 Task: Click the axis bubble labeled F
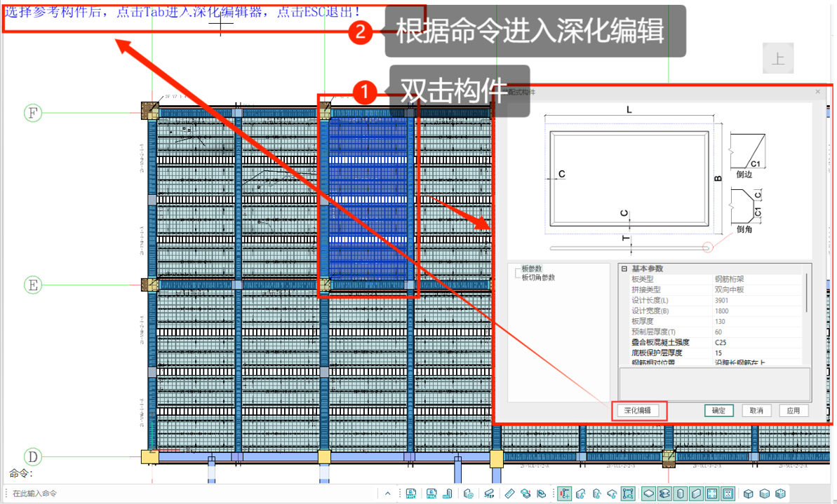click(x=33, y=113)
